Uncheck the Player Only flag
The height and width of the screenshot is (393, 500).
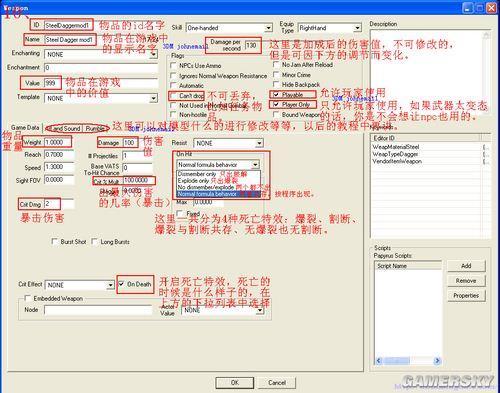point(276,104)
